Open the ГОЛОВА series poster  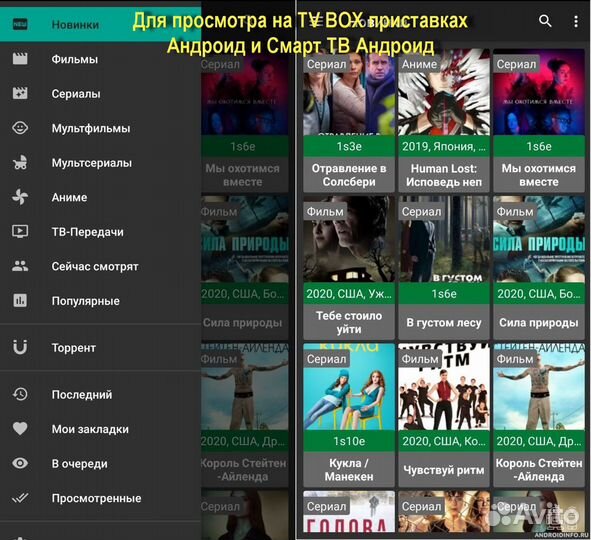pos(349,511)
